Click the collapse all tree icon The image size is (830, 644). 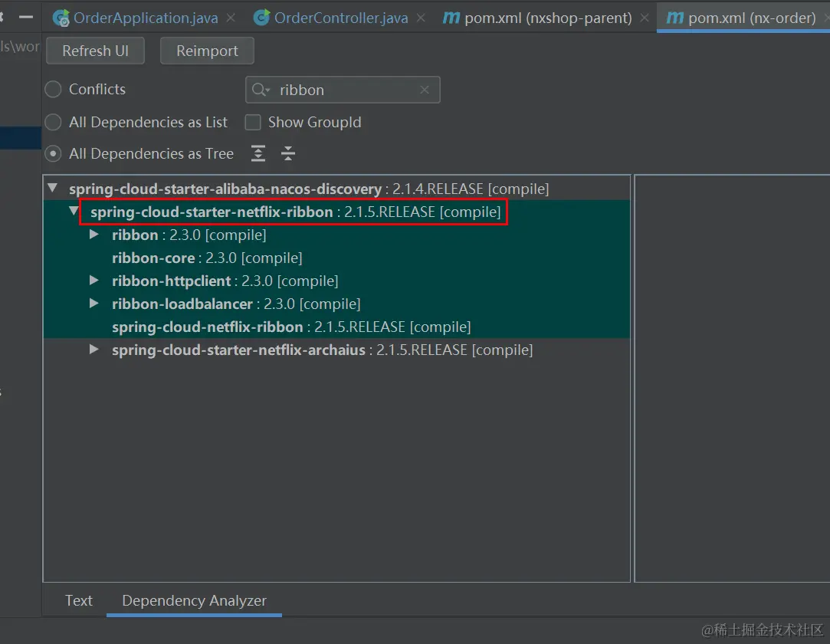pyautogui.click(x=288, y=153)
